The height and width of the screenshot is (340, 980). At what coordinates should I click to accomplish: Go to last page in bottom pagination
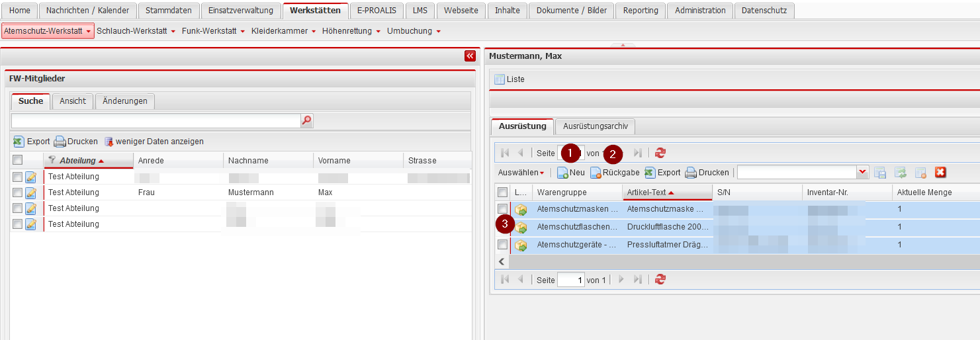[638, 280]
